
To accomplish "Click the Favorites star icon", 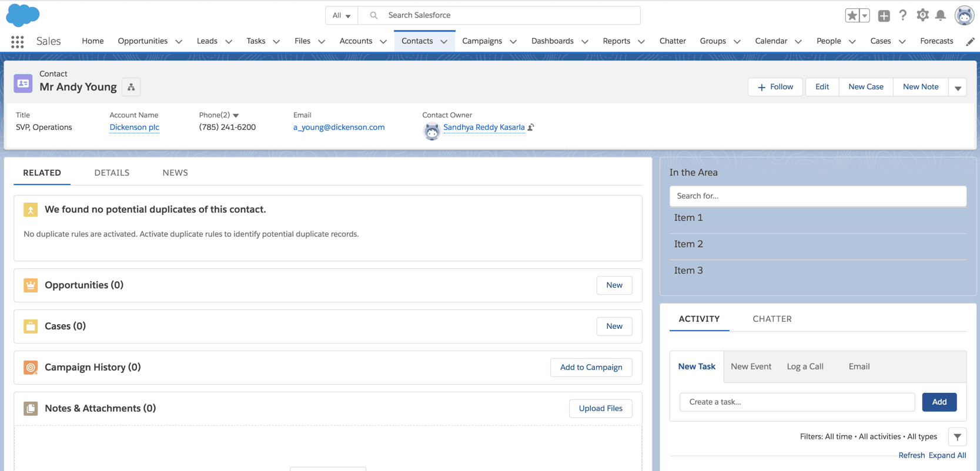I will coord(852,16).
